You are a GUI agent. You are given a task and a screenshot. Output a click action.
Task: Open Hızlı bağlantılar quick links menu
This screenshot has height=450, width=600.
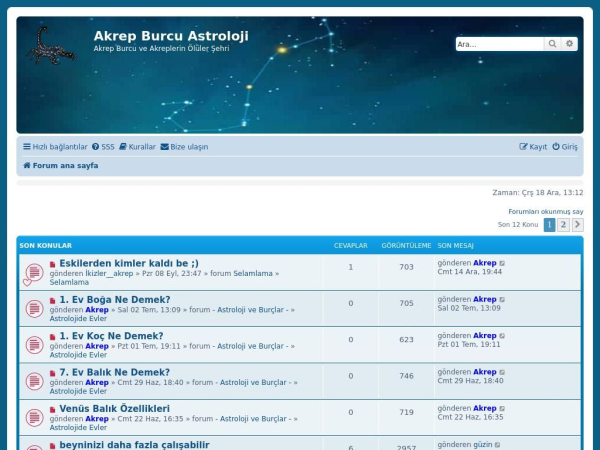pyautogui.click(x=55, y=147)
